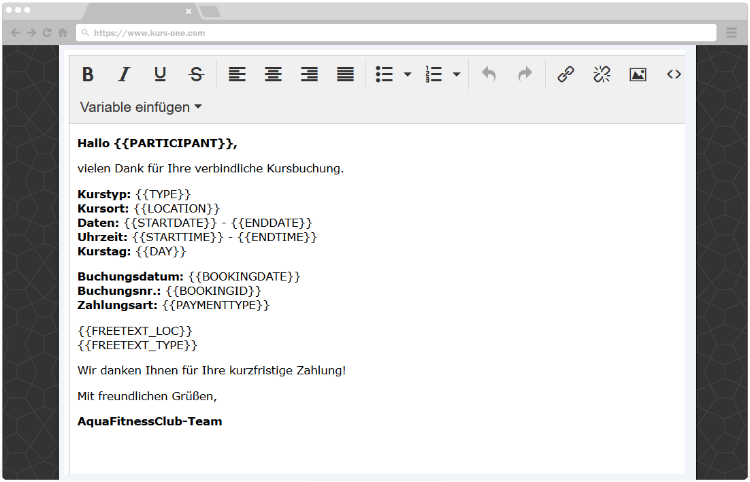
Task: Apply italic formatting
Action: click(x=124, y=75)
